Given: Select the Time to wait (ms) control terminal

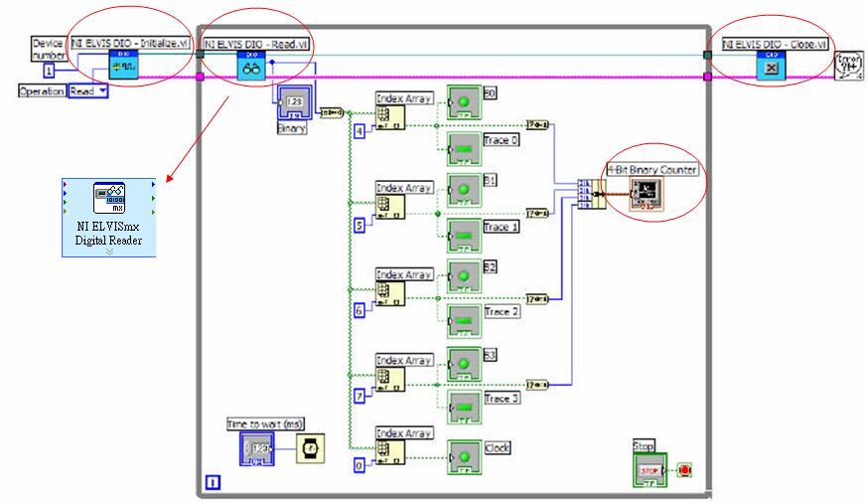Looking at the screenshot, I should tap(255, 450).
